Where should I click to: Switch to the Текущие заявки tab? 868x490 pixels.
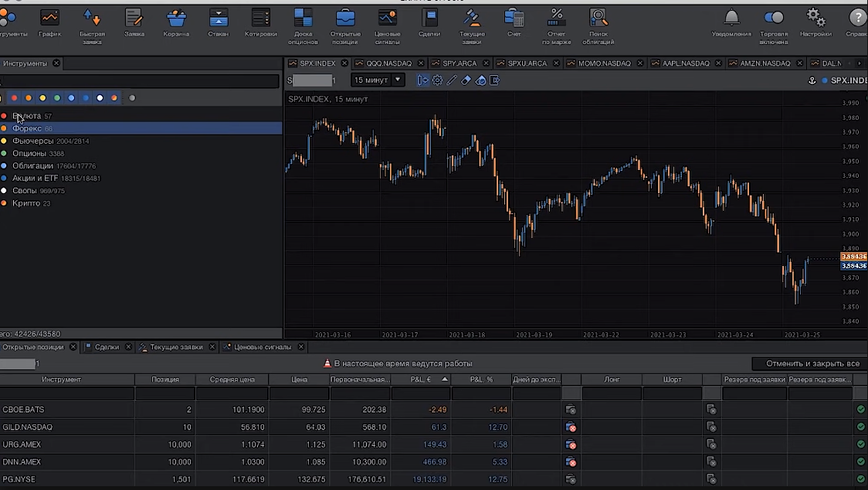(x=176, y=348)
